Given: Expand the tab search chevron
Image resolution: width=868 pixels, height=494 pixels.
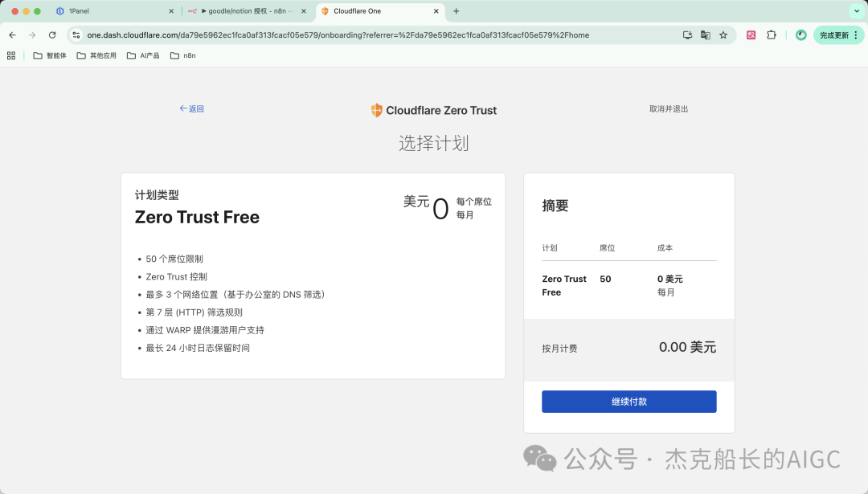Looking at the screenshot, I should coord(857,11).
